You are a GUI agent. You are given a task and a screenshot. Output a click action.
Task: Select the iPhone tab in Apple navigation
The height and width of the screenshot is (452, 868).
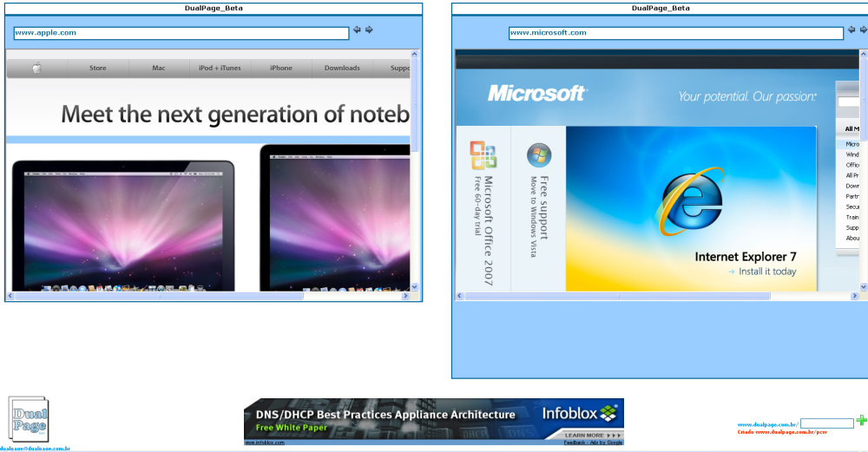pos(281,68)
